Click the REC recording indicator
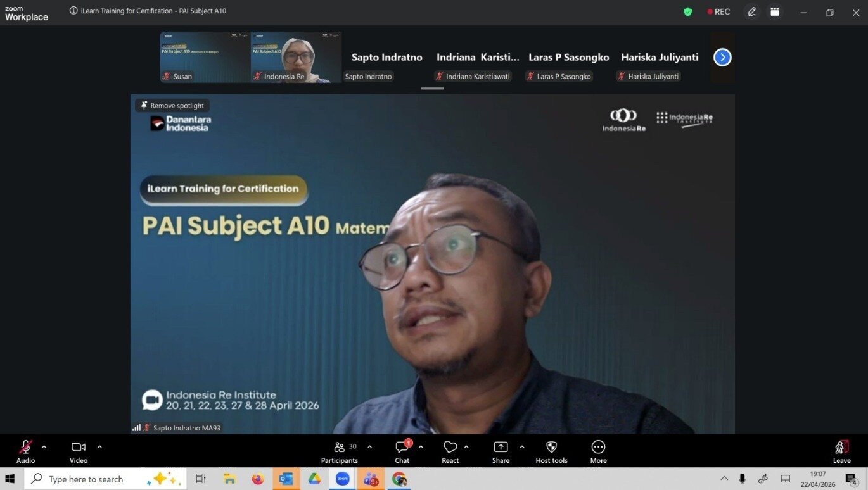Image resolution: width=868 pixels, height=490 pixels. pyautogui.click(x=718, y=12)
